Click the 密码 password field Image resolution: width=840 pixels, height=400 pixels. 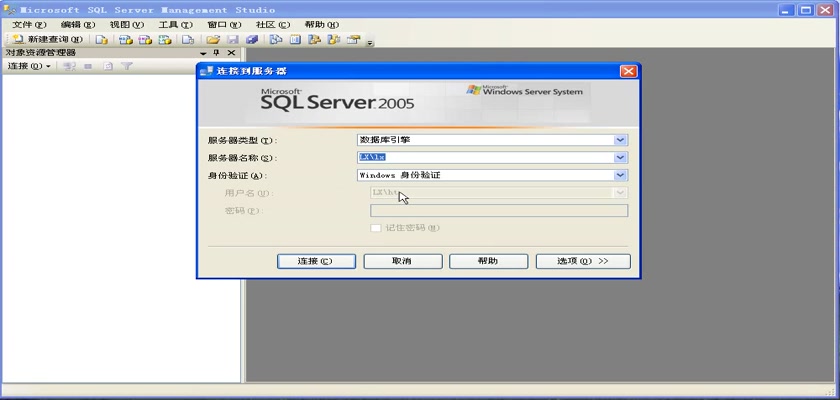point(499,210)
